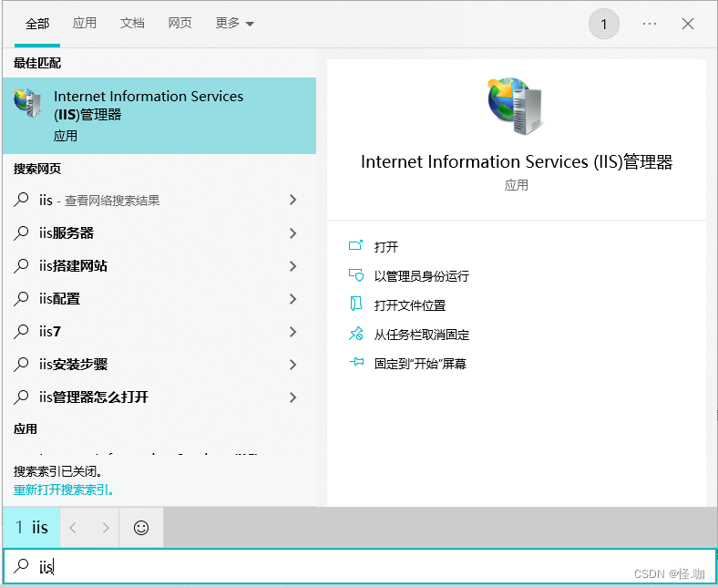Click the Unpin from taskbar icon
The width and height of the screenshot is (718, 588).
point(355,334)
